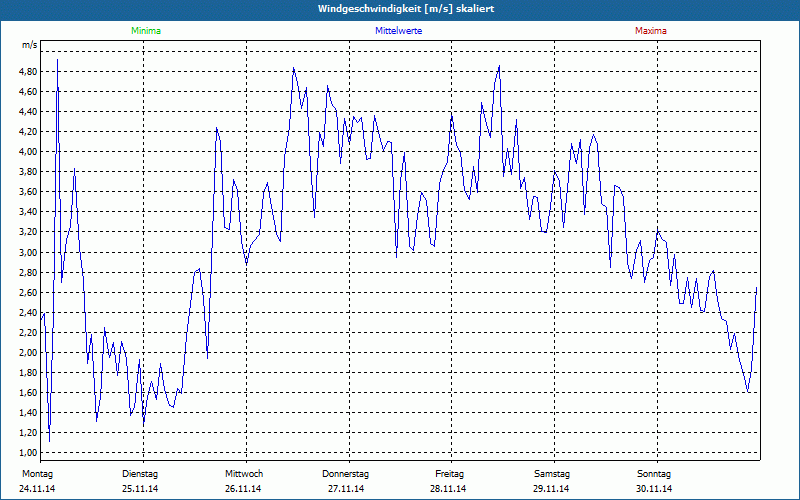This screenshot has height=500, width=800.
Task: Click the 4,80 y-axis value
Action: 29,71
